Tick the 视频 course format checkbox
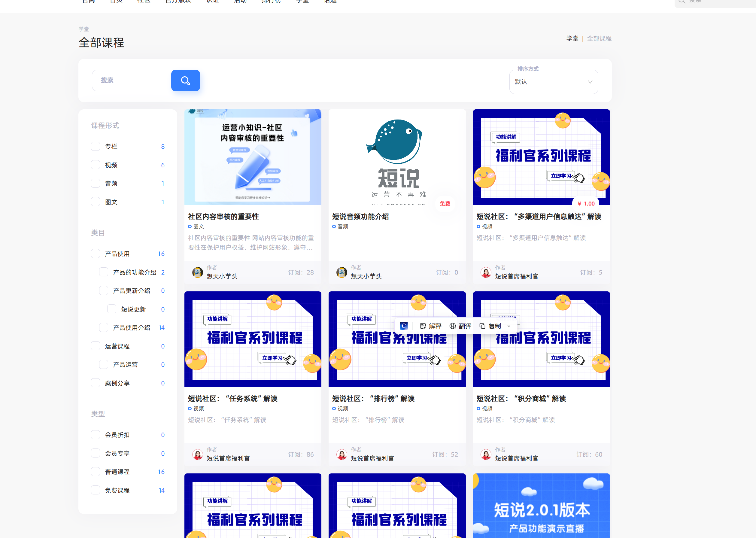The image size is (756, 538). coord(96,165)
